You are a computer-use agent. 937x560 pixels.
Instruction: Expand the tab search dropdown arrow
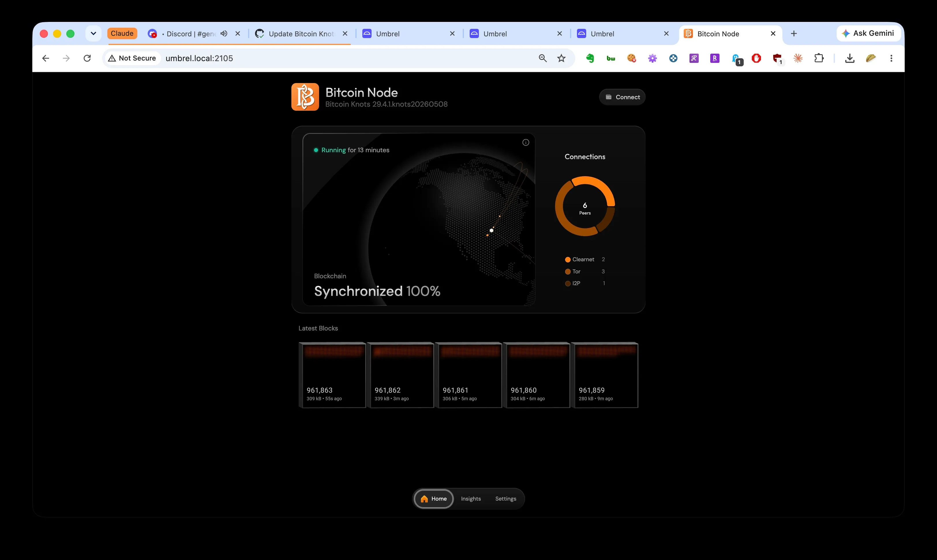point(93,33)
